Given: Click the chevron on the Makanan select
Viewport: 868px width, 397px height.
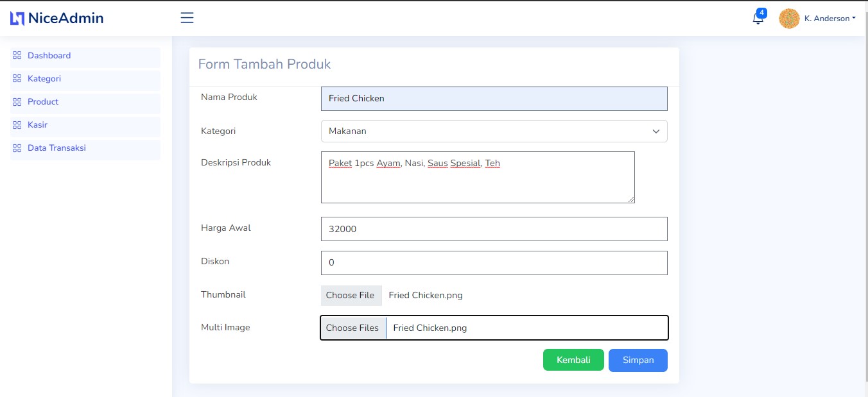Looking at the screenshot, I should [656, 131].
